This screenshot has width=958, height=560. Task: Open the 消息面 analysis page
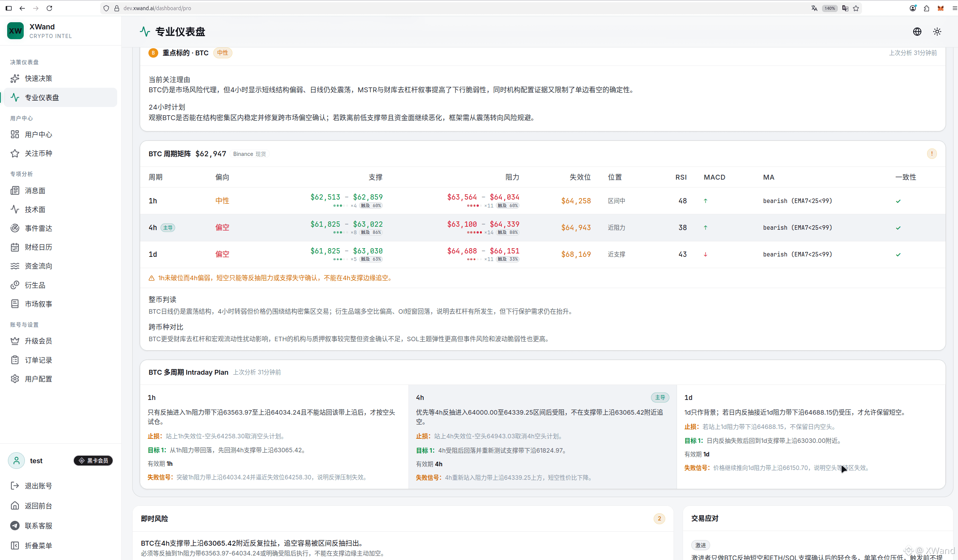60,190
